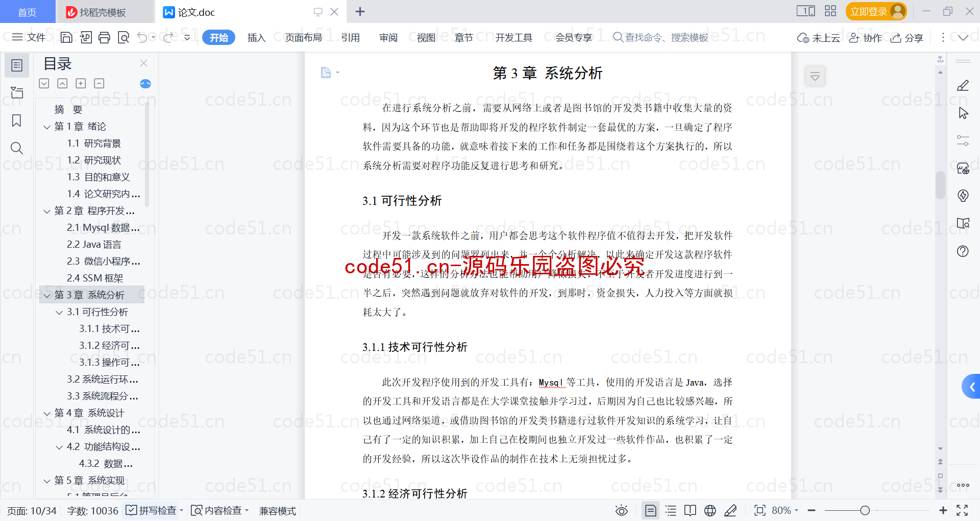Click the zoom slider handle
This screenshot has height=521, width=980.
click(865, 510)
